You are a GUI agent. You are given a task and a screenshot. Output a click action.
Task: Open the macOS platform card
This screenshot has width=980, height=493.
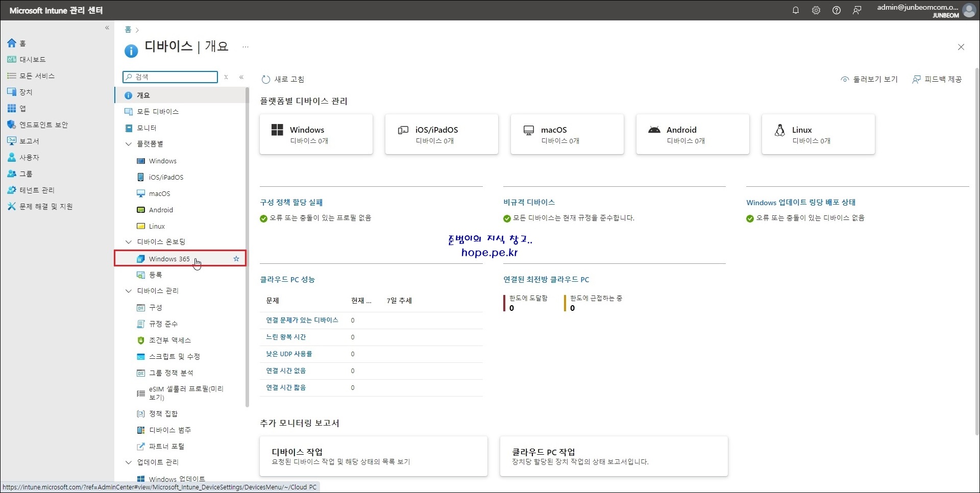(567, 134)
